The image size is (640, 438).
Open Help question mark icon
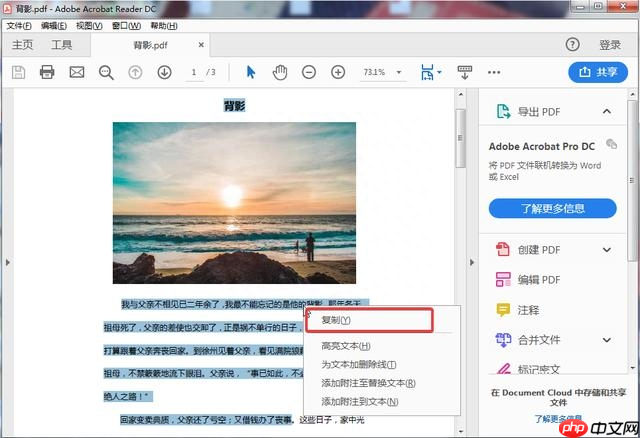[573, 44]
